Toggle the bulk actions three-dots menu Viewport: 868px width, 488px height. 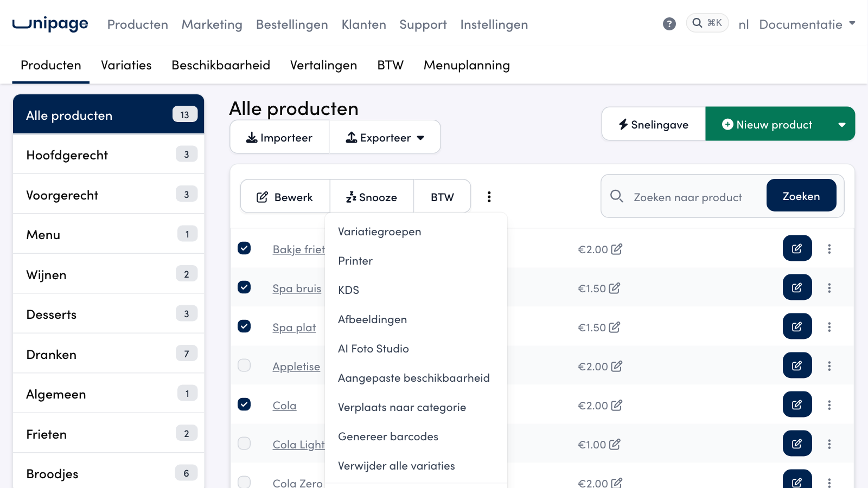[x=489, y=197]
